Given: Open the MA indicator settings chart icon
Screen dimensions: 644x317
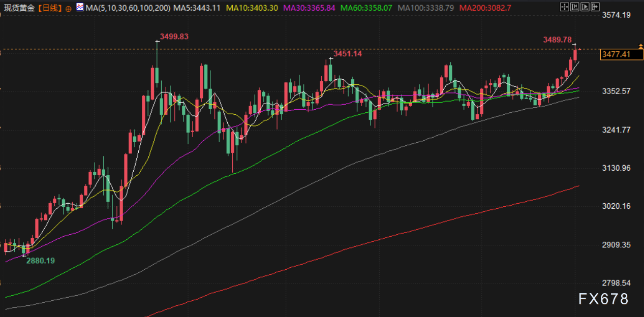Looking at the screenshot, I should click(80, 8).
